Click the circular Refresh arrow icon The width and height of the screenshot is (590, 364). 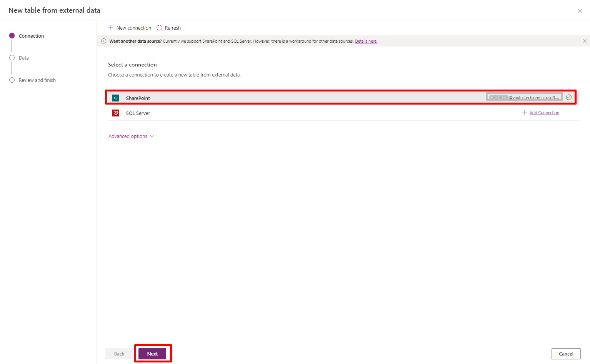pos(159,28)
